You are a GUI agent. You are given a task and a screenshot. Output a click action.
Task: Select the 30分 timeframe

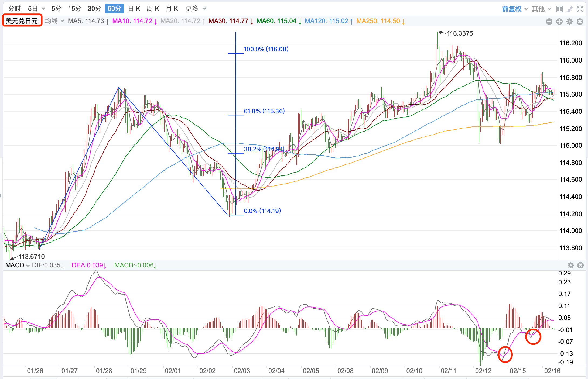(94, 9)
